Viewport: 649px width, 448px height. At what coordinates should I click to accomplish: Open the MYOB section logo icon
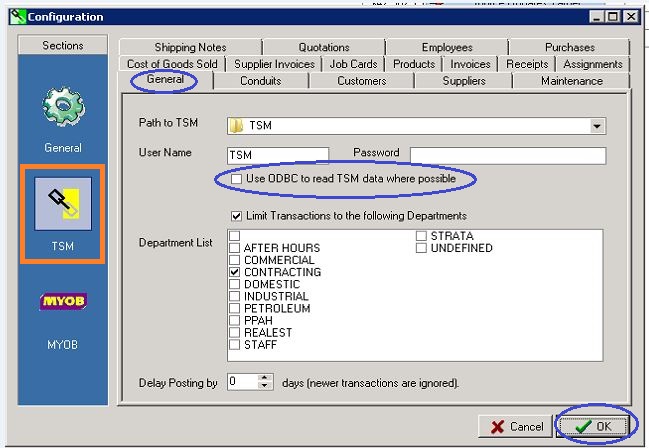click(63, 301)
